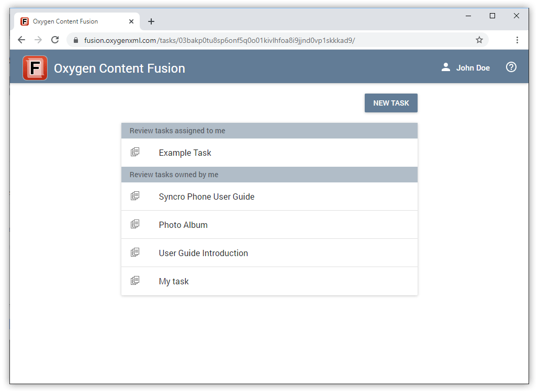
Task: Select the Oxygen Content Fusion browser tab
Action: 77,21
